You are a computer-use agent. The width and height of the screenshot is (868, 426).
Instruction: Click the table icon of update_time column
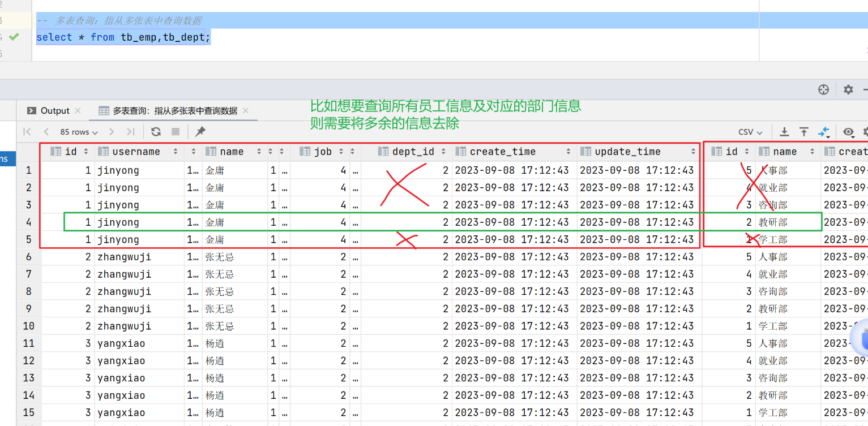click(x=585, y=152)
